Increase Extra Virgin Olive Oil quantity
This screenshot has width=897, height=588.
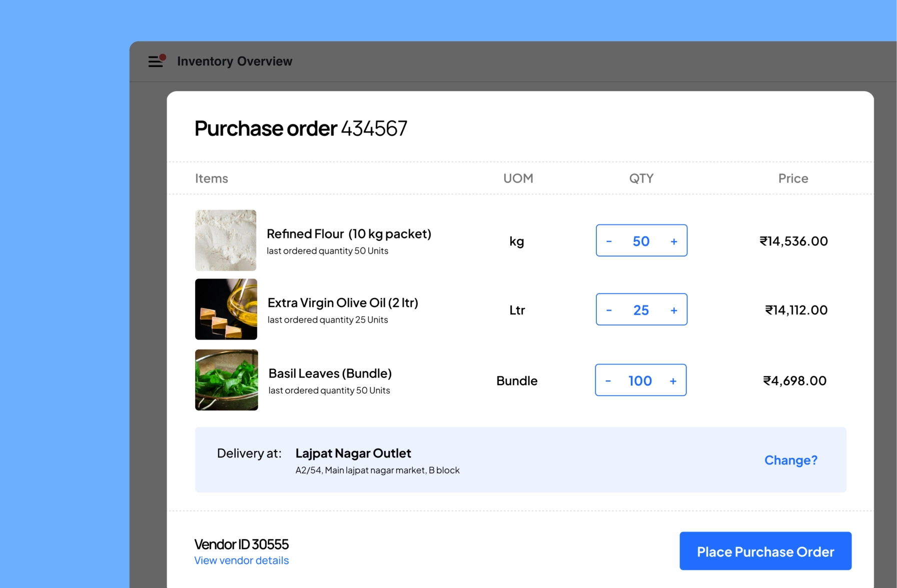pos(674,310)
